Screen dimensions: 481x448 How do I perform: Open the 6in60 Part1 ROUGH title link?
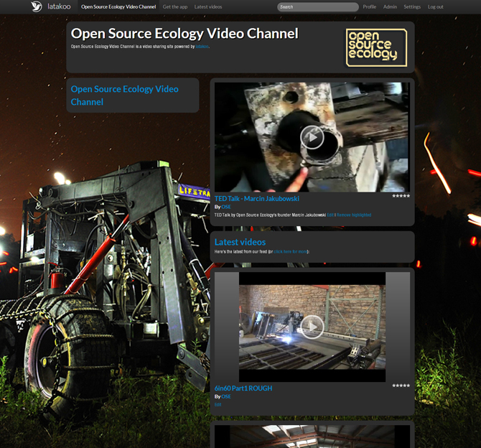pyautogui.click(x=243, y=388)
